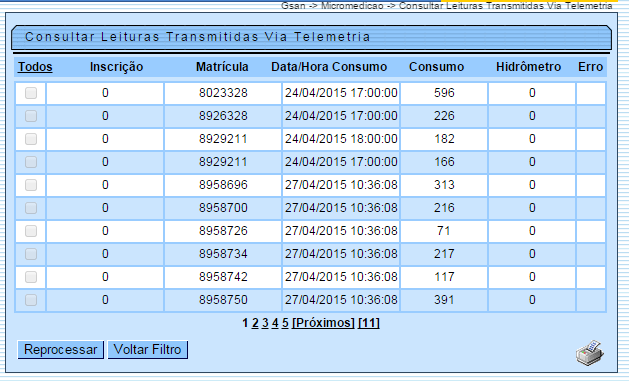629x381 pixels.
Task: Click the Matrícula column header
Action: 222,67
